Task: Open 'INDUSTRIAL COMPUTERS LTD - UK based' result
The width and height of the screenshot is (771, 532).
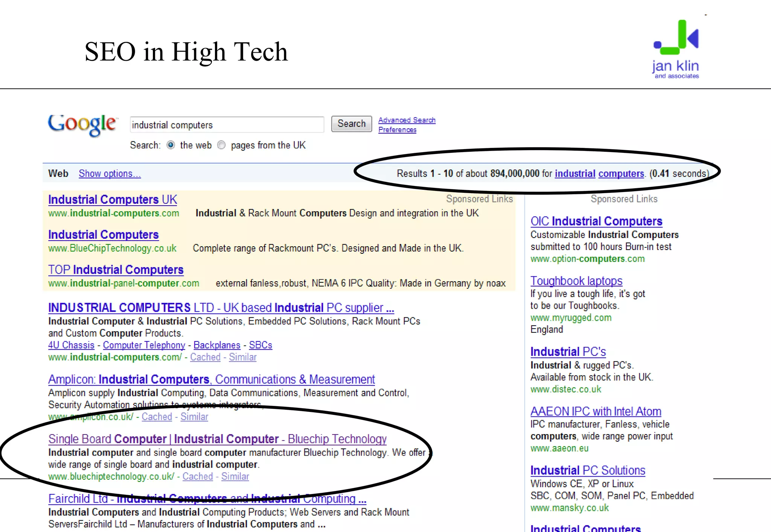Action: (221, 308)
